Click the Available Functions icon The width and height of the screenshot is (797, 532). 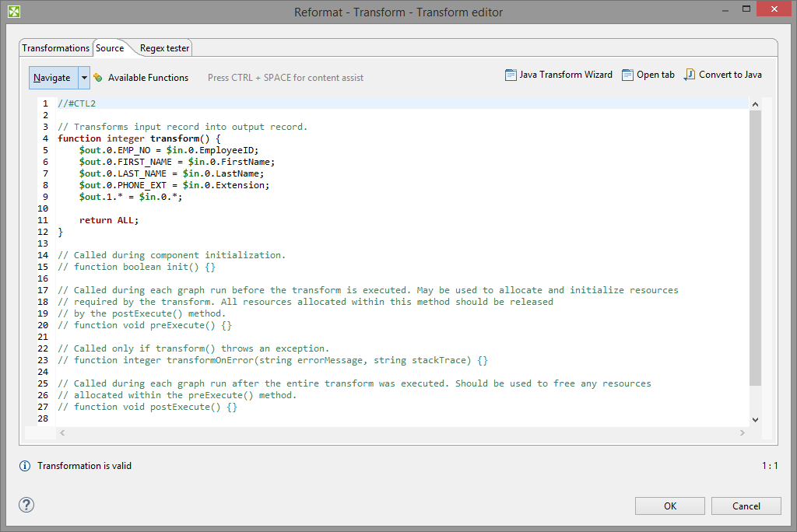pyautogui.click(x=98, y=78)
